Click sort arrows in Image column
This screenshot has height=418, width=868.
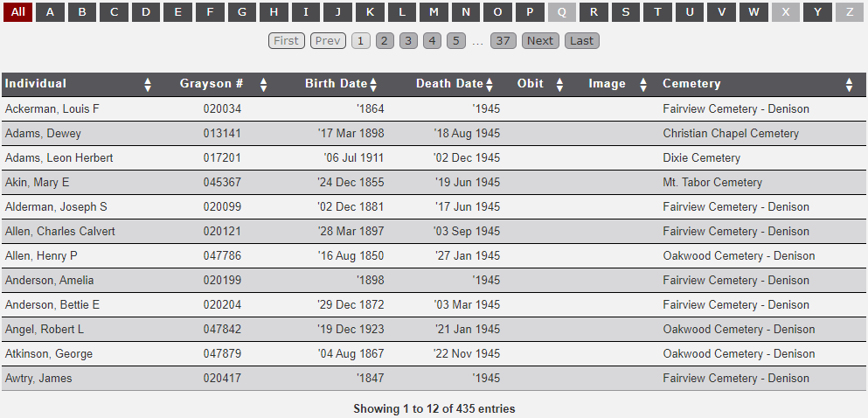pos(643,85)
